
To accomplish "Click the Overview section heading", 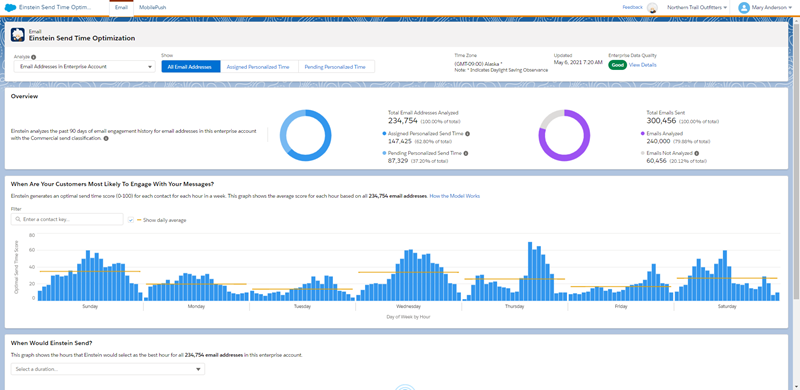I will [24, 96].
